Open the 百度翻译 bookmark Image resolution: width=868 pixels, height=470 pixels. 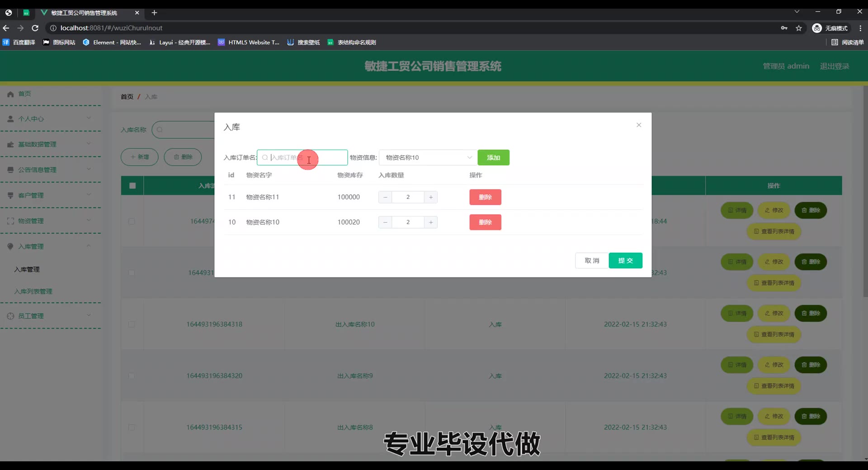19,42
